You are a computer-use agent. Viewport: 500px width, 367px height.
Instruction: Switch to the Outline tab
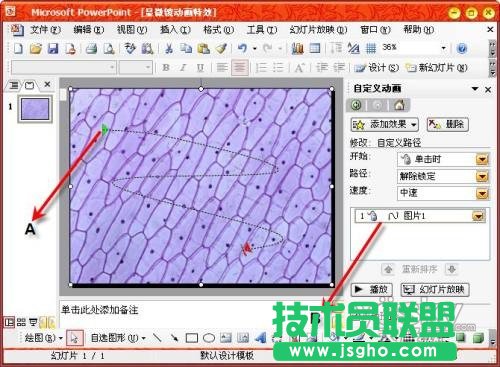[x=14, y=86]
